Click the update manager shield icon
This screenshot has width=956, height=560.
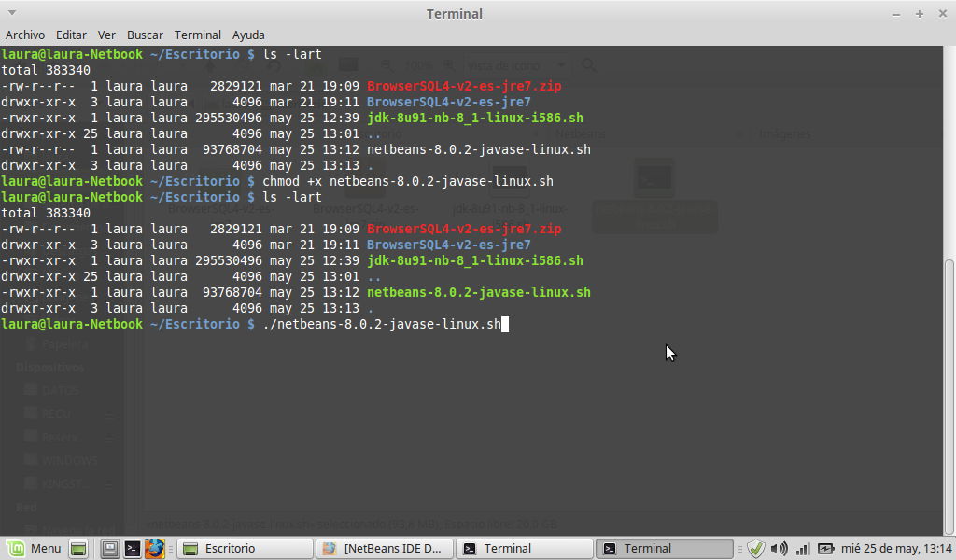[x=756, y=549]
